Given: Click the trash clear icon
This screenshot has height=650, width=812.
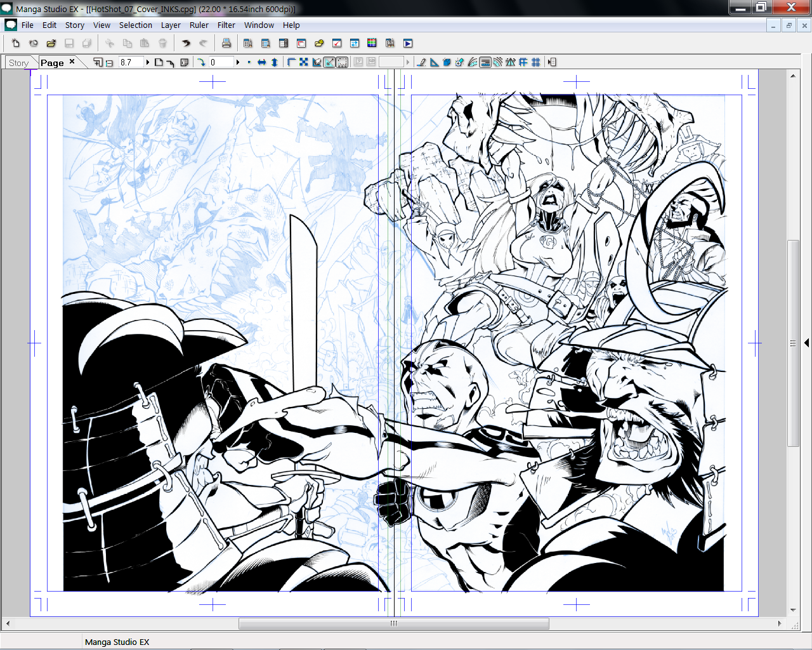Looking at the screenshot, I should (163, 43).
